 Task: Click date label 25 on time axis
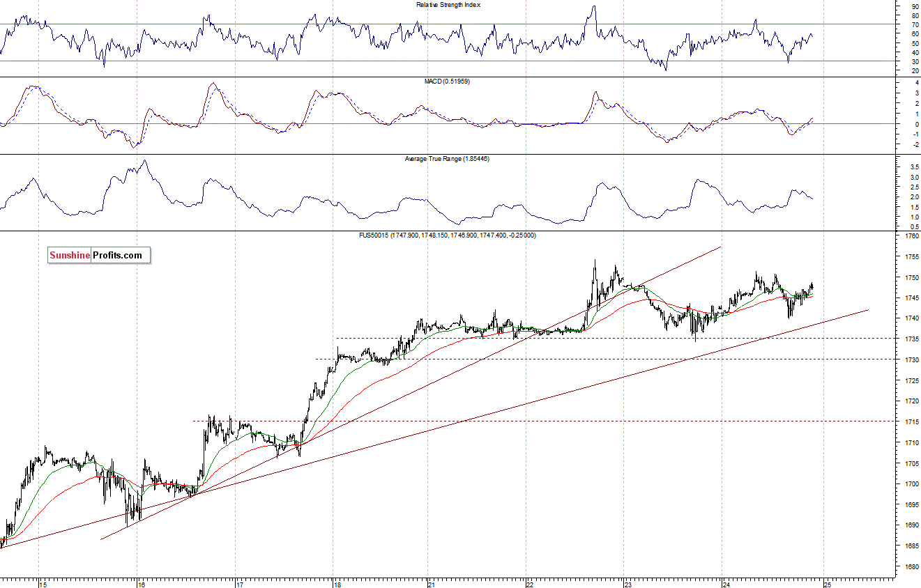point(826,584)
